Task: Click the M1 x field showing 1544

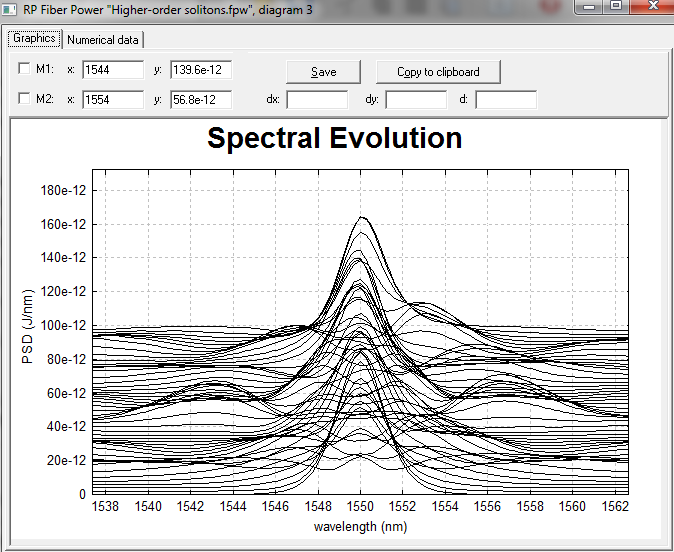Action: tap(112, 70)
